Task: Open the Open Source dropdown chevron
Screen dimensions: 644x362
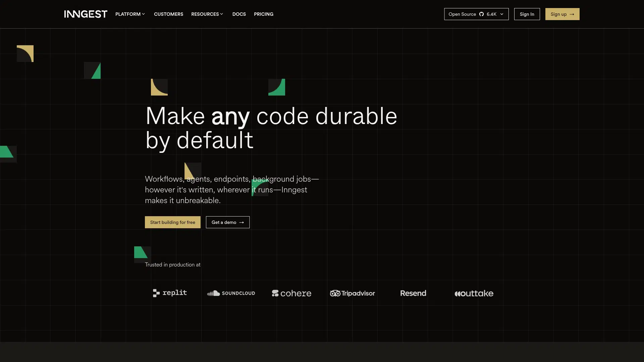Action: (x=502, y=14)
